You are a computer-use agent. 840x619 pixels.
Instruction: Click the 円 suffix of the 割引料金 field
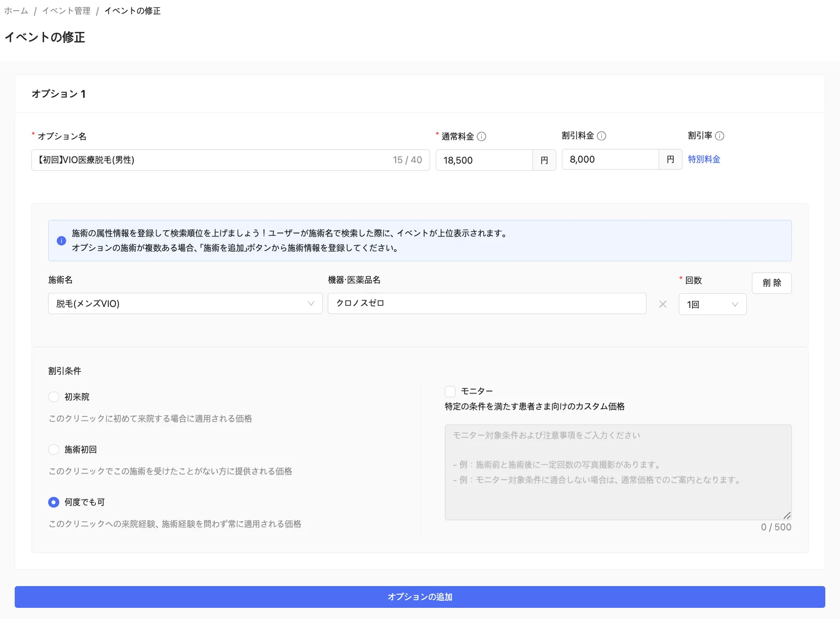tap(670, 159)
